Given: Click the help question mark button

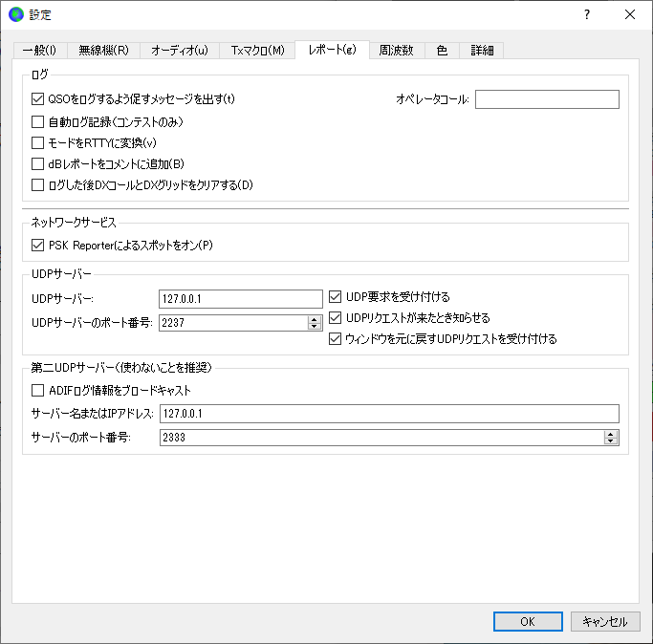Looking at the screenshot, I should [x=587, y=14].
